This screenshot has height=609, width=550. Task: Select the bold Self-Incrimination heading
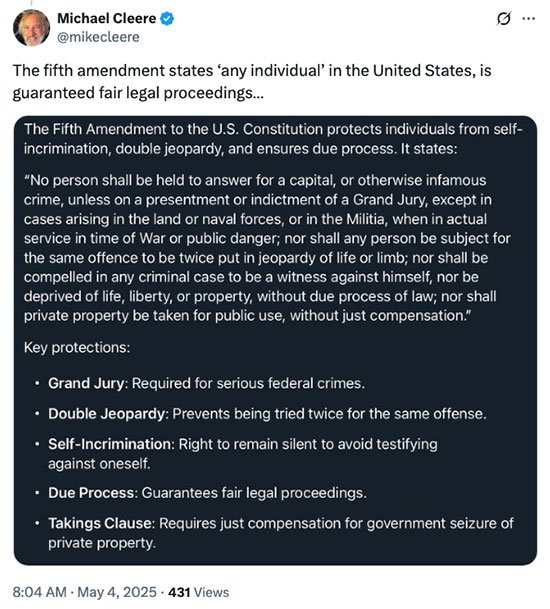point(110,444)
